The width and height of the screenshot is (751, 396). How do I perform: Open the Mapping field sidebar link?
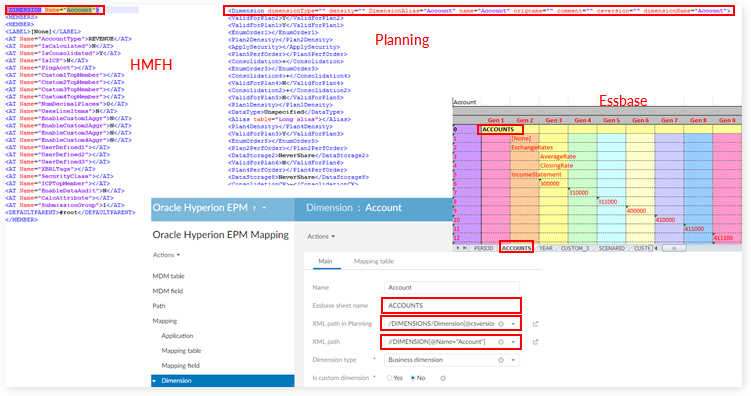point(181,365)
